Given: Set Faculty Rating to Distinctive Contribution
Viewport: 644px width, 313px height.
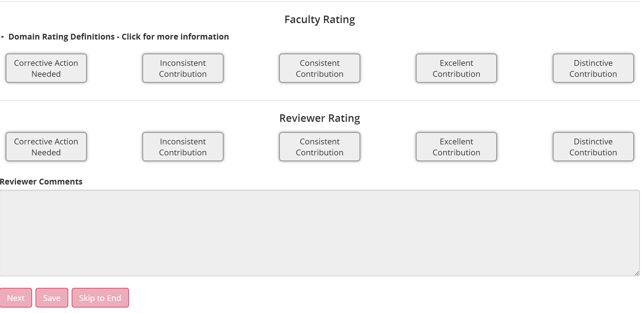Looking at the screenshot, I should (x=593, y=68).
